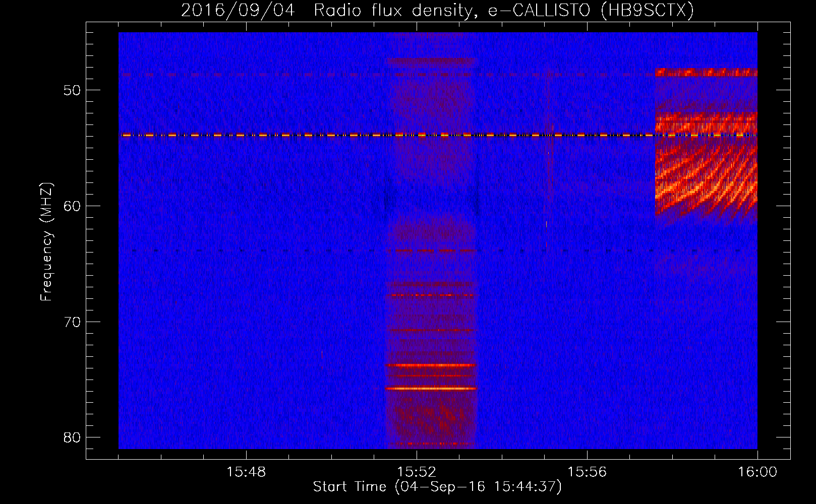Click the 15:48 time tick label

click(246, 472)
